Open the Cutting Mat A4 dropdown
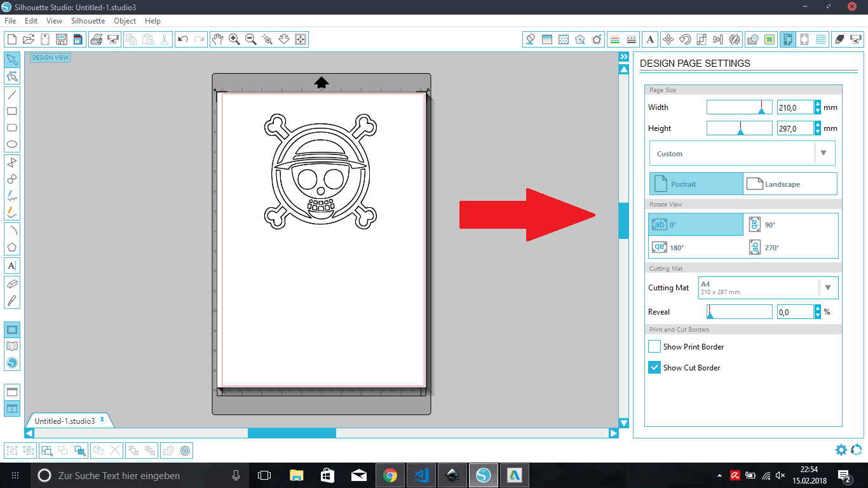 tap(768, 288)
